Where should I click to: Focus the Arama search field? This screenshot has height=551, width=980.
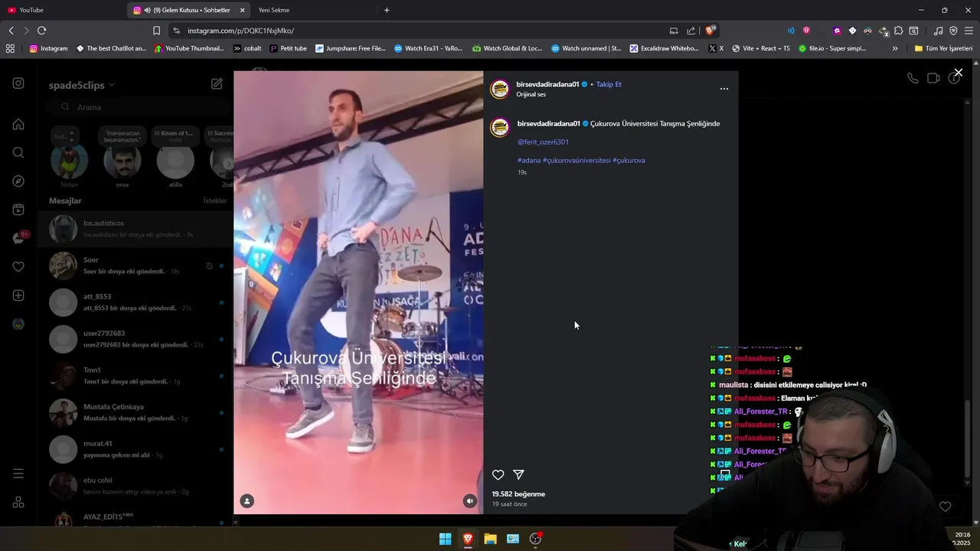138,107
